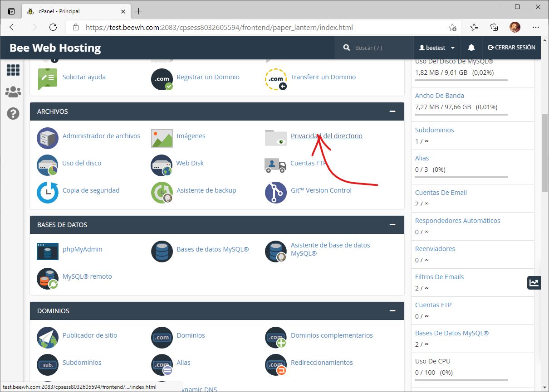Open the tab actions menu icon
549x392 pixels.
pyautogui.click(x=11, y=11)
